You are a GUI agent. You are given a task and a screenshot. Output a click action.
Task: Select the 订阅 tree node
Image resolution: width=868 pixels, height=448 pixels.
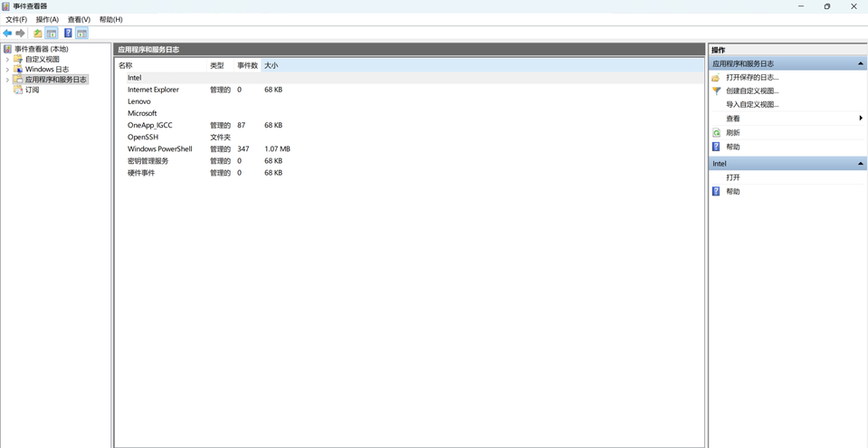tap(32, 90)
